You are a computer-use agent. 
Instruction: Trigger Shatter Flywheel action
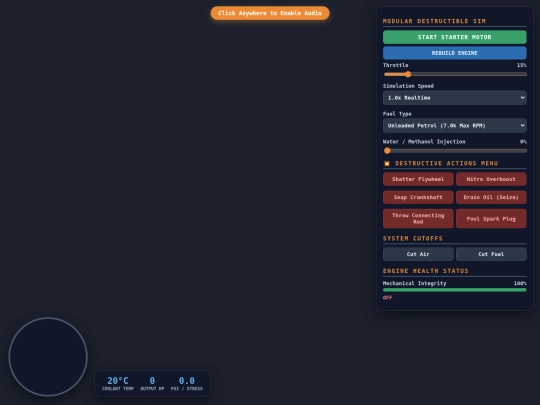418,179
